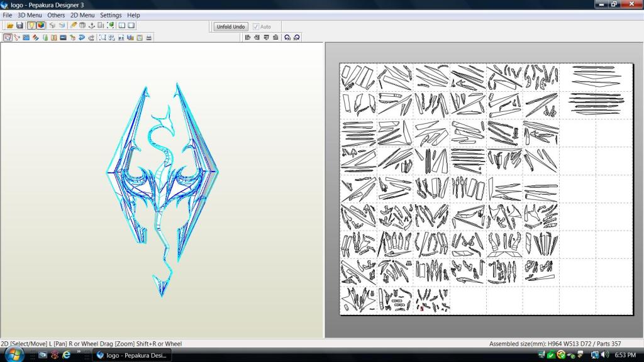
Task: Click the gray page toolbar icon next to the anchor
Action: (101, 25)
